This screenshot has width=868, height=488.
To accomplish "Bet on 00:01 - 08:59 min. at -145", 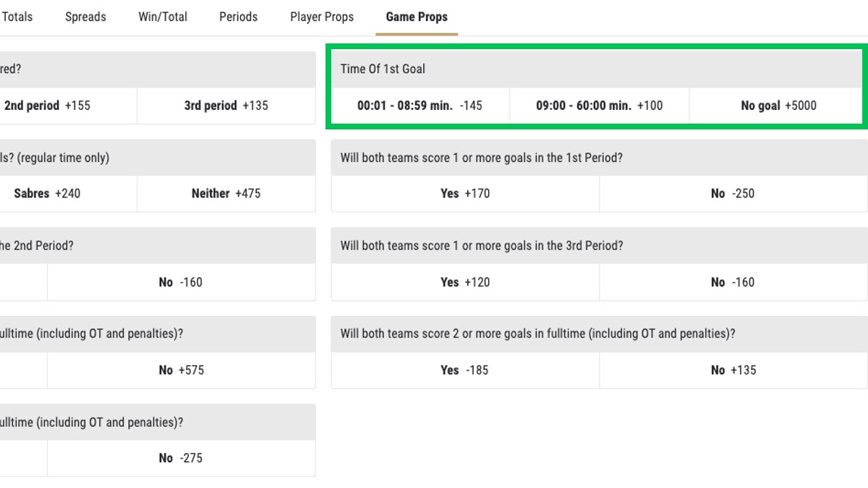I will (420, 106).
